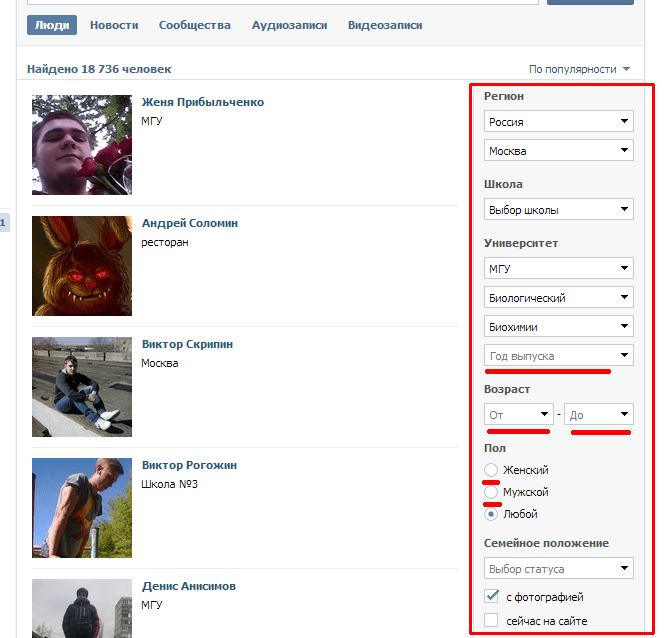Open the Россия country dropdown
Viewport: 668px width, 638px height.
pos(559,121)
